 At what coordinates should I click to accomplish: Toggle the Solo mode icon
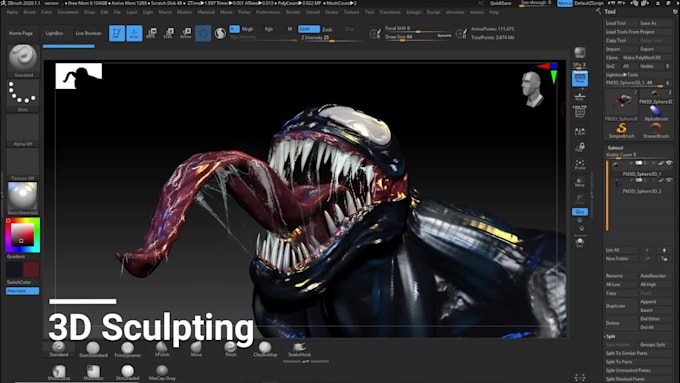point(580,242)
